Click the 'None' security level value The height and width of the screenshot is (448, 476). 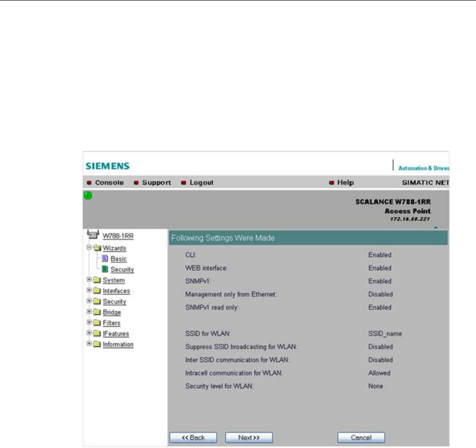tap(376, 386)
